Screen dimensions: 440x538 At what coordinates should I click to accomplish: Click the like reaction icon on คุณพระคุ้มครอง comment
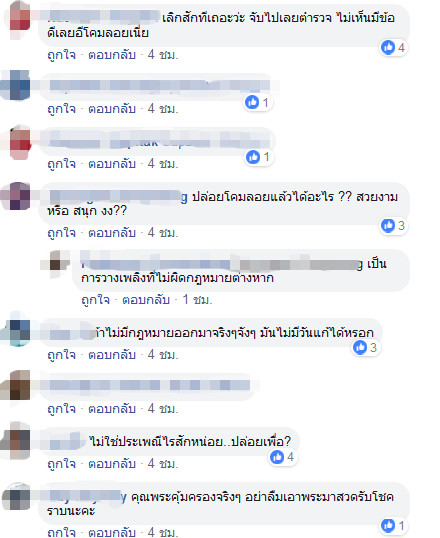click(x=388, y=525)
